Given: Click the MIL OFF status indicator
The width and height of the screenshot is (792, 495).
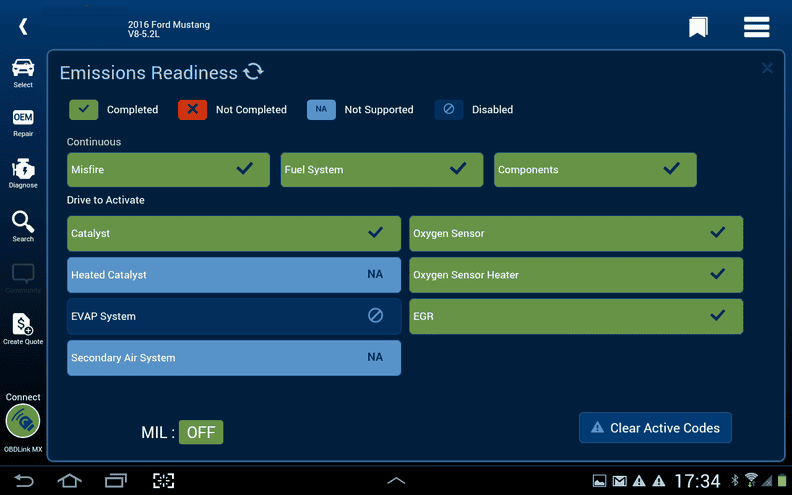Looking at the screenshot, I should point(201,432).
